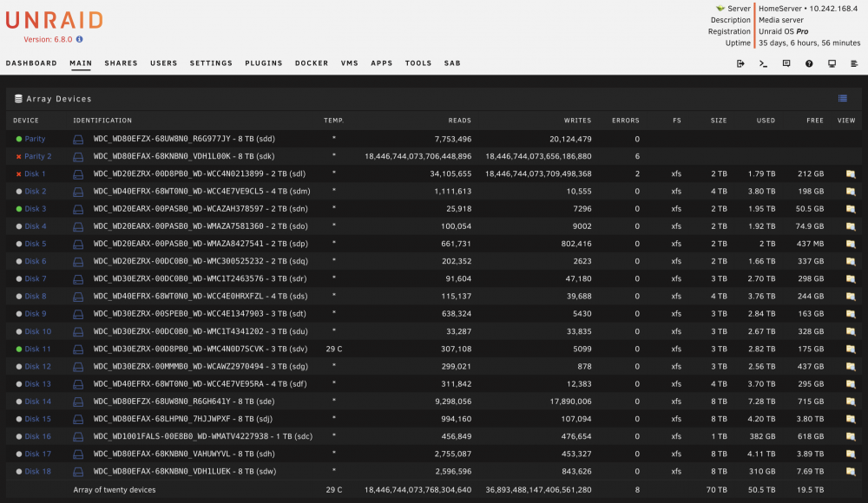Click the IDENTIFICATION column header

102,120
